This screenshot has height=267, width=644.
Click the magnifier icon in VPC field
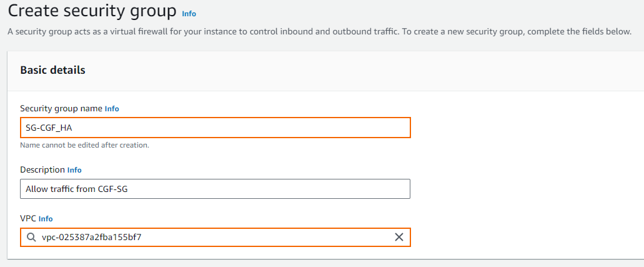(31, 238)
